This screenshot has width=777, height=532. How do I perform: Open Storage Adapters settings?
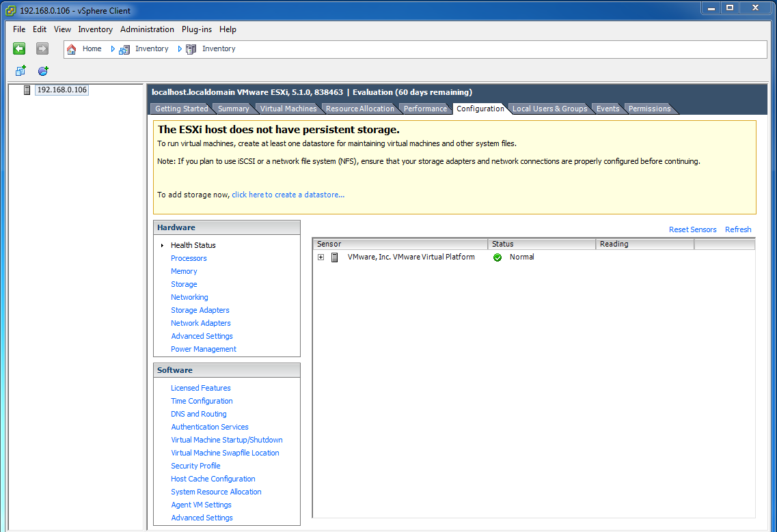pos(200,310)
